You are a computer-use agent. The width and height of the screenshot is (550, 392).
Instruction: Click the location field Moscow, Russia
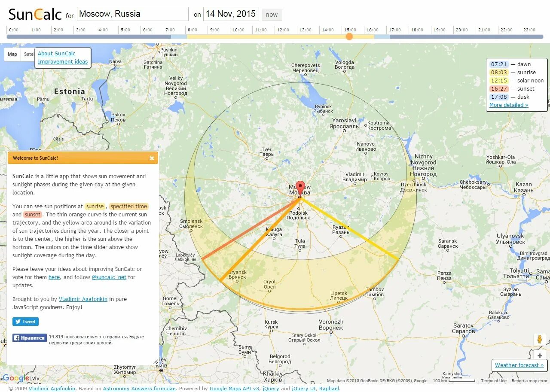pyautogui.click(x=133, y=14)
